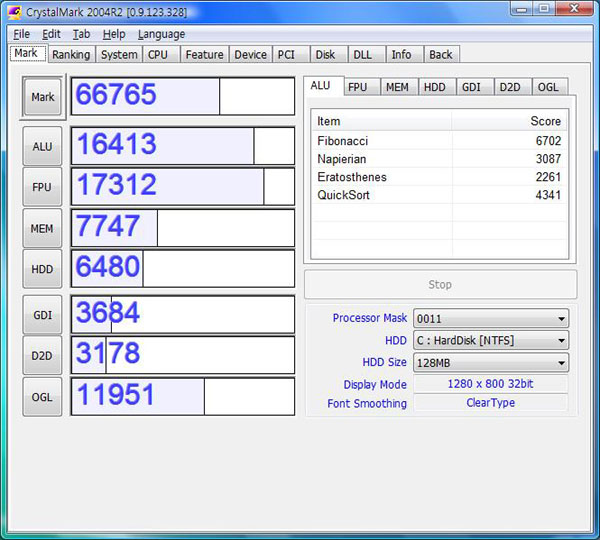Switch to the Back tab
The width and height of the screenshot is (600, 540).
(441, 55)
